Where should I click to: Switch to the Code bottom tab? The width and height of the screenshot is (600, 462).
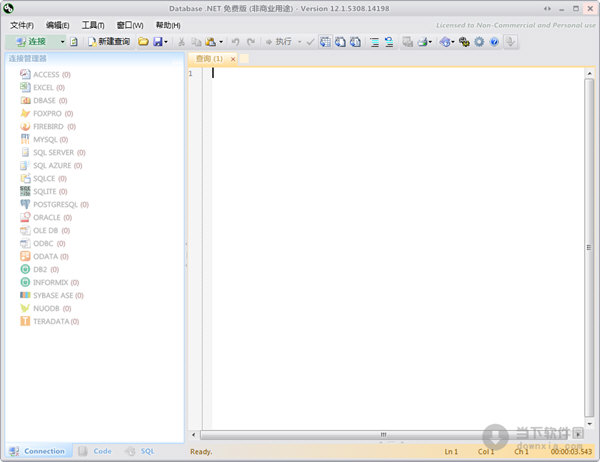[x=95, y=451]
